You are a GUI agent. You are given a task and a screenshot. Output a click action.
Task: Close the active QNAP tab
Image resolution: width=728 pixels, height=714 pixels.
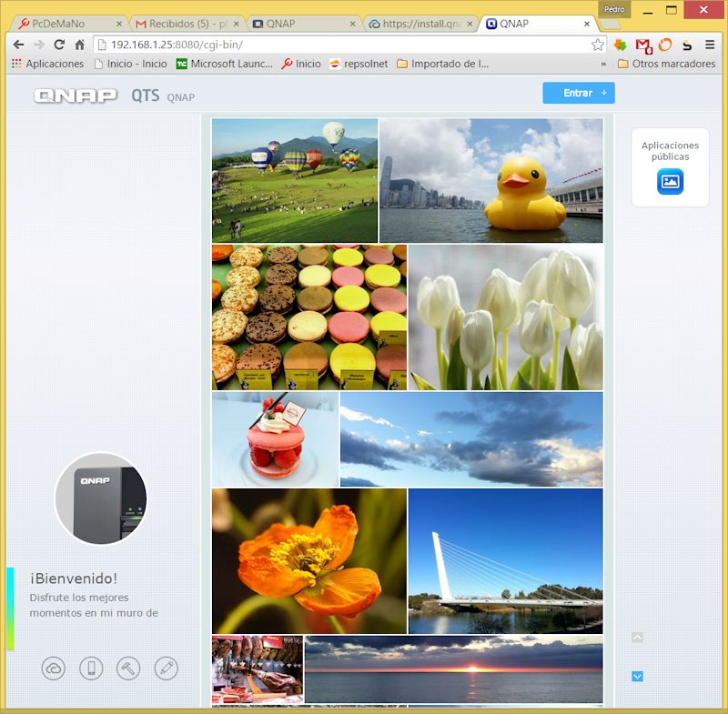[x=587, y=24]
